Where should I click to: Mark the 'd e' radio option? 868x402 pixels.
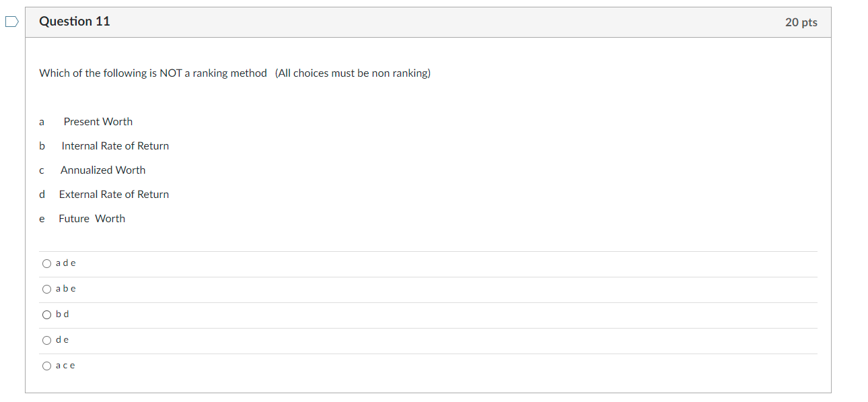pos(46,340)
